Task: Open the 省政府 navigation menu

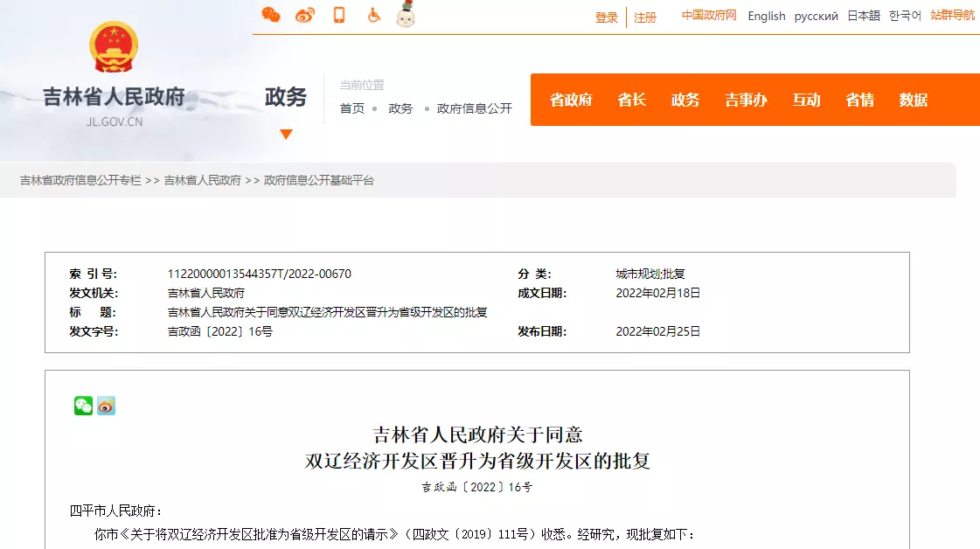Action: point(571,100)
